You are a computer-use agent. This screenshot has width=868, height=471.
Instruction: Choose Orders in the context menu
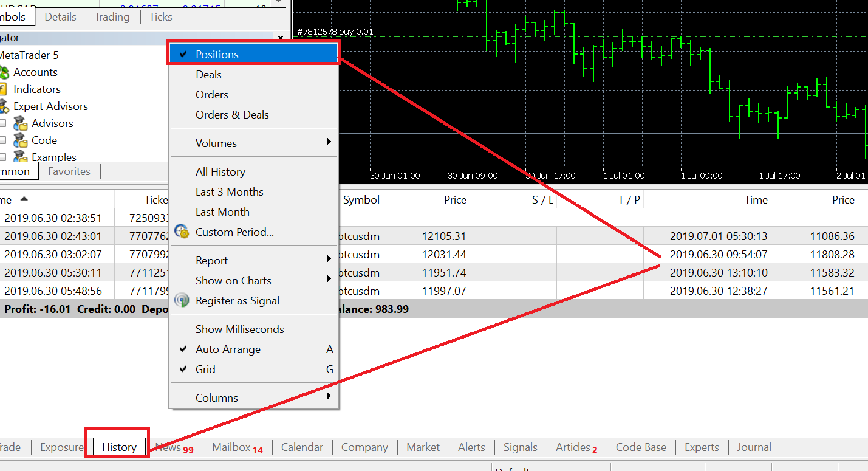coord(253,94)
